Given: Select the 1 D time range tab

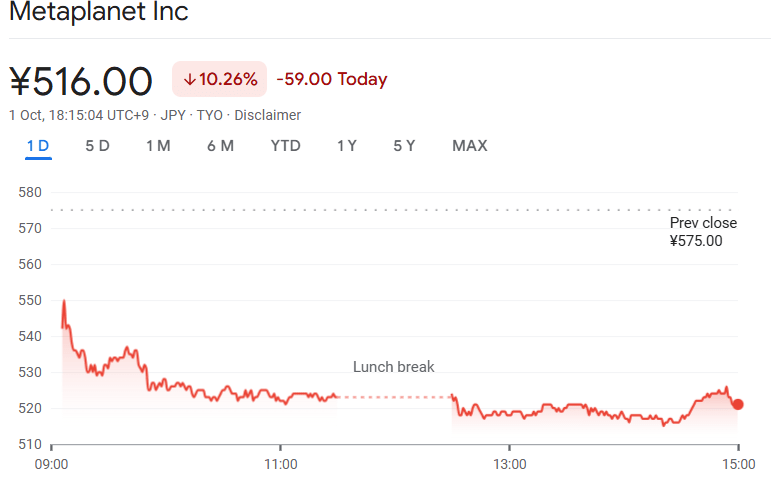Looking at the screenshot, I should tap(38, 146).
